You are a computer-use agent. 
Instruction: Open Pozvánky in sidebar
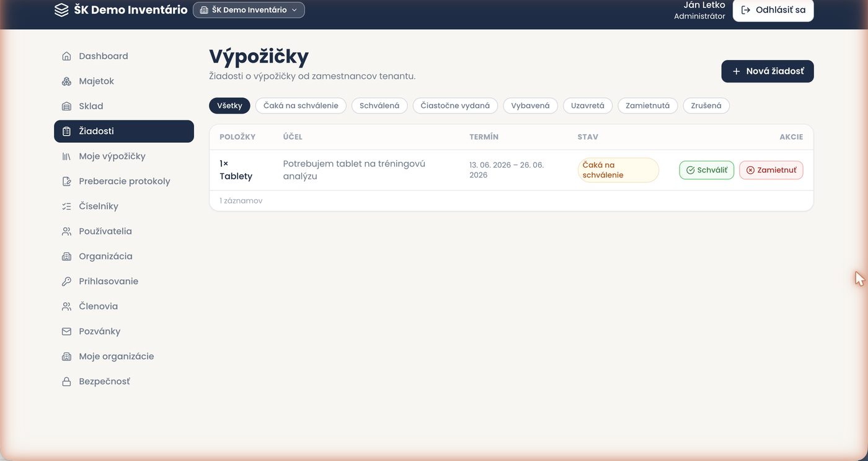(124, 331)
